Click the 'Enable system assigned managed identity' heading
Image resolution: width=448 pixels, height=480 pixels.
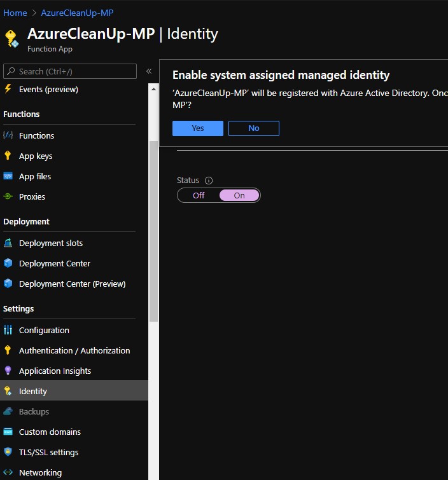[x=281, y=75]
